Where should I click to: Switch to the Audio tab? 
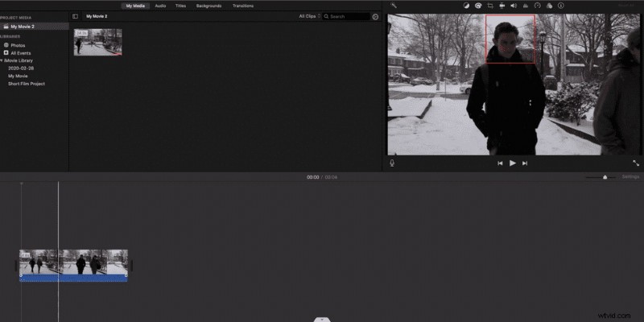(160, 6)
